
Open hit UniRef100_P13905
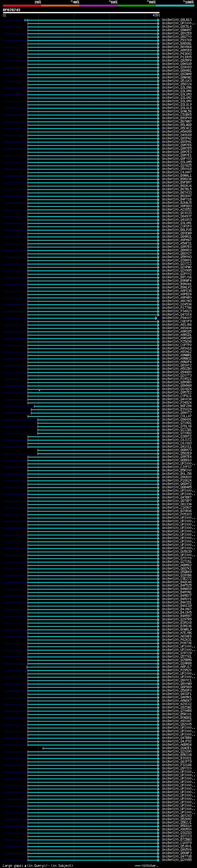(177, 57)
